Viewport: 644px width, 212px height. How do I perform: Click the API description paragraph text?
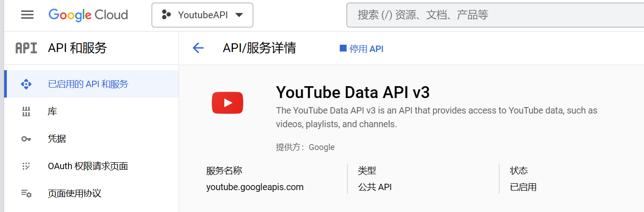point(436,117)
